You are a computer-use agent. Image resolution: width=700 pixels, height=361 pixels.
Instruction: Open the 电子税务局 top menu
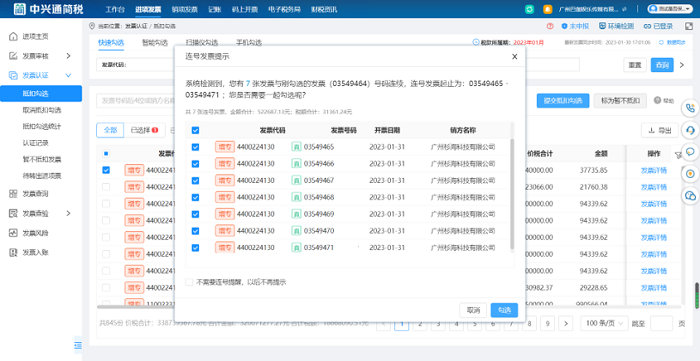tap(284, 9)
